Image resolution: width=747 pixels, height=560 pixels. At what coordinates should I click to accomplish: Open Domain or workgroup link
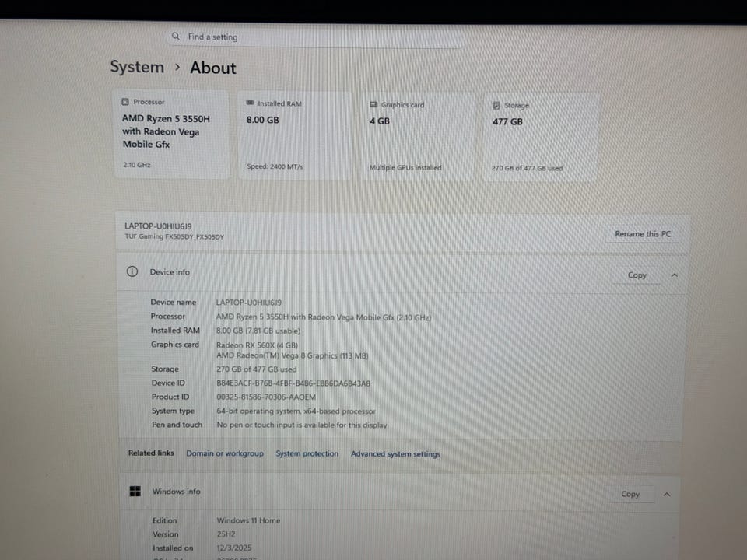(x=225, y=453)
